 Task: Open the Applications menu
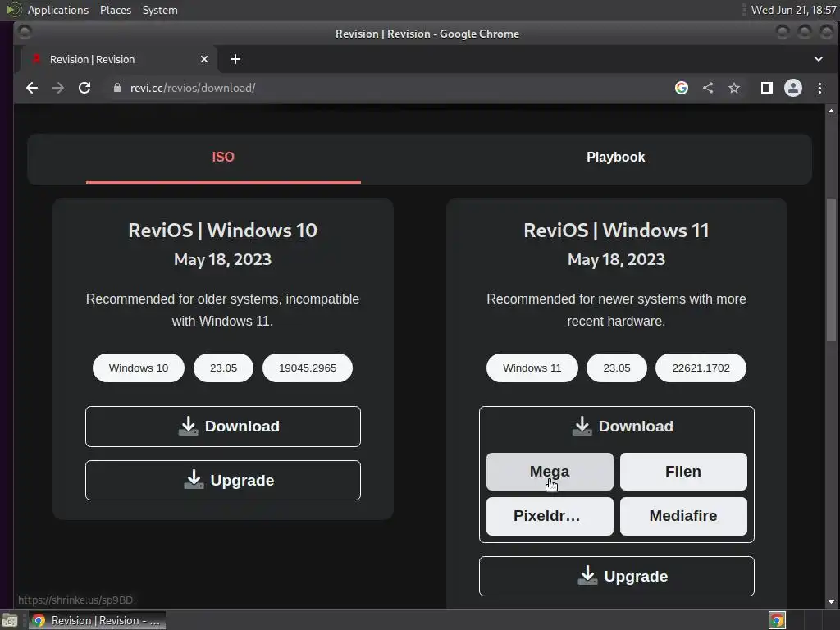click(58, 10)
